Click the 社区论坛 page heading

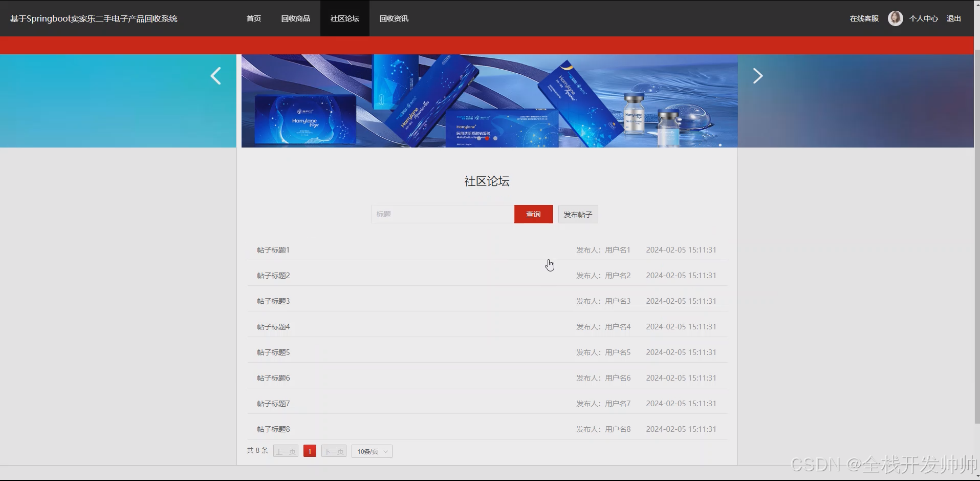[487, 181]
